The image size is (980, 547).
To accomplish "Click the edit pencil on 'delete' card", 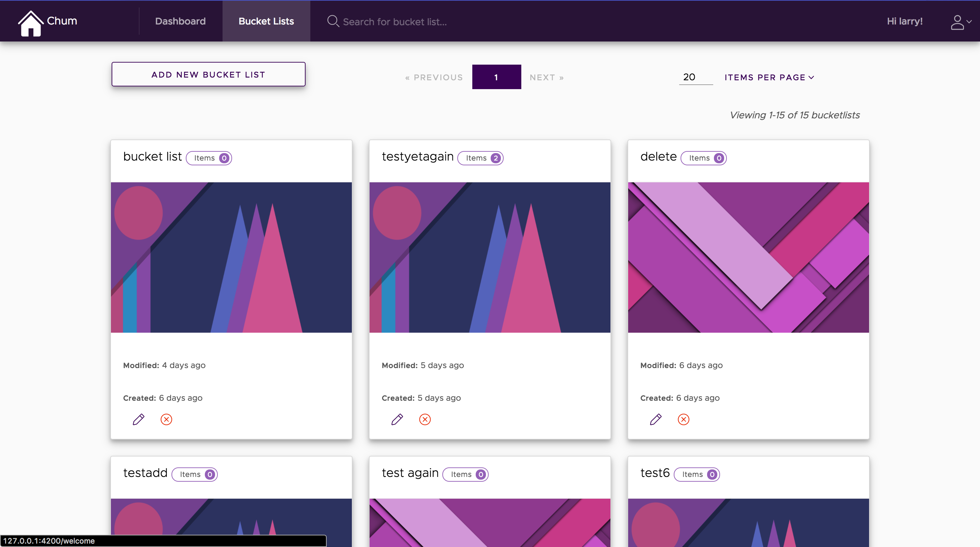I will pos(655,419).
